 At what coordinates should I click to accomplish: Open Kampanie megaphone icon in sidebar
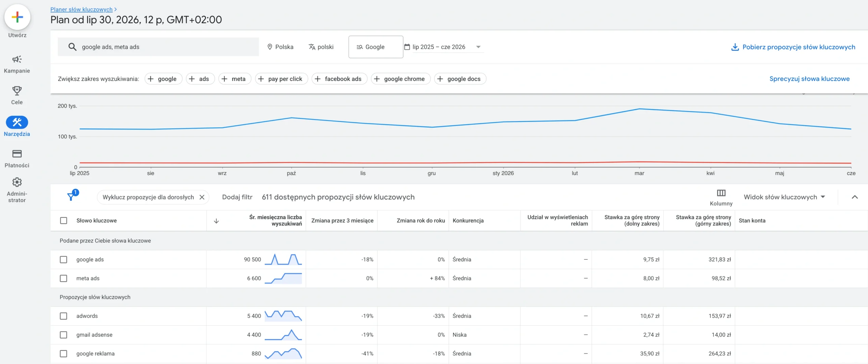(x=17, y=59)
